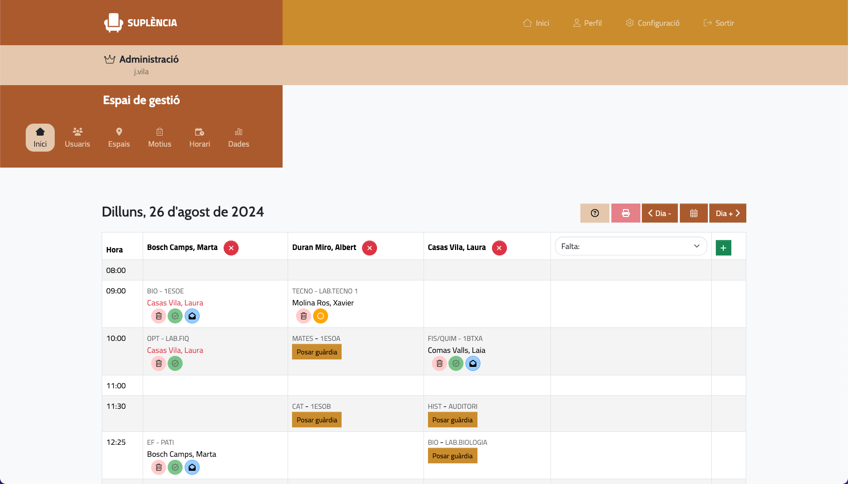Click Molina Ros, Xavier name
The height and width of the screenshot is (484, 848).
point(323,303)
